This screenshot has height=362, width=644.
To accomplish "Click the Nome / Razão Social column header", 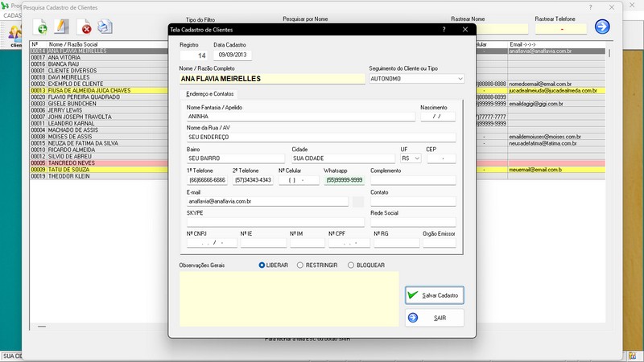I will tap(73, 44).
